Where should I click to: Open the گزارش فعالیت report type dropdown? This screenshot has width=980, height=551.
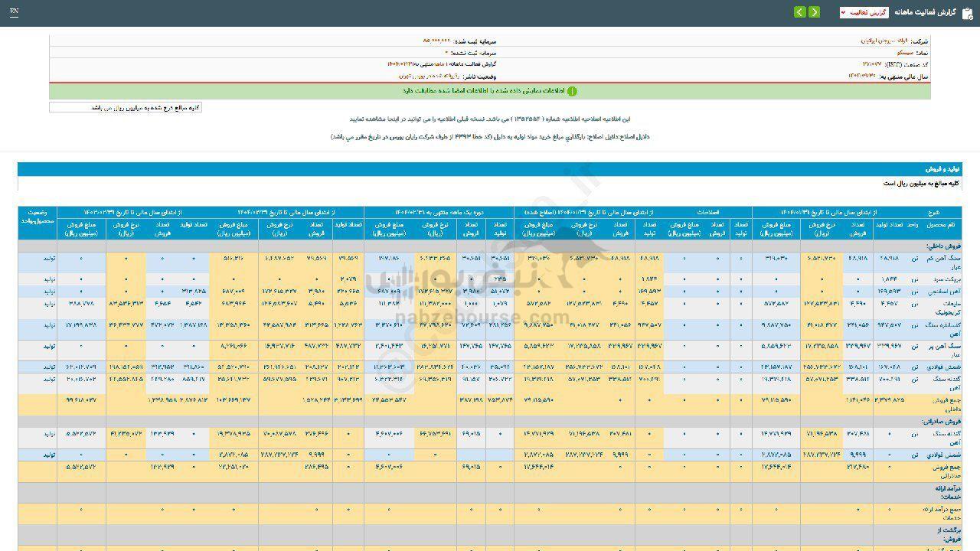point(864,12)
